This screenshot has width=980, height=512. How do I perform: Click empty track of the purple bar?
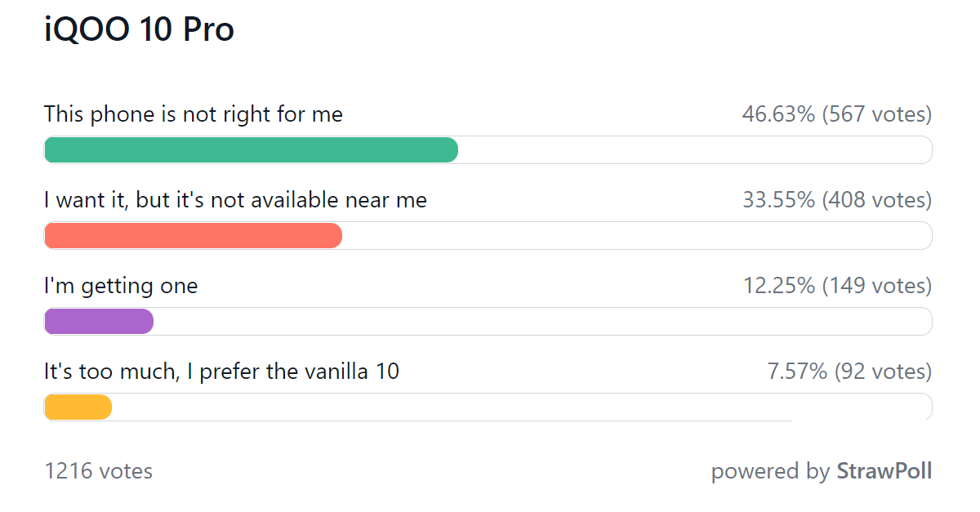click(x=542, y=322)
